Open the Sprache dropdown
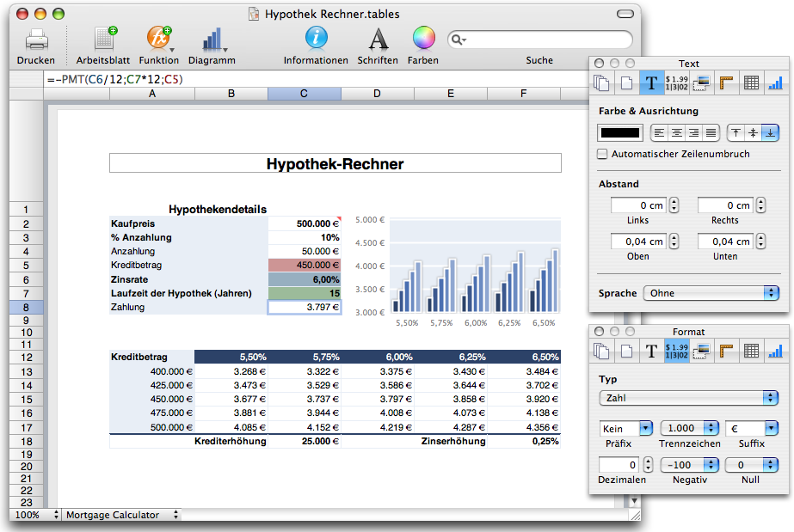Image resolution: width=794 pixels, height=532 pixels. pyautogui.click(x=711, y=293)
